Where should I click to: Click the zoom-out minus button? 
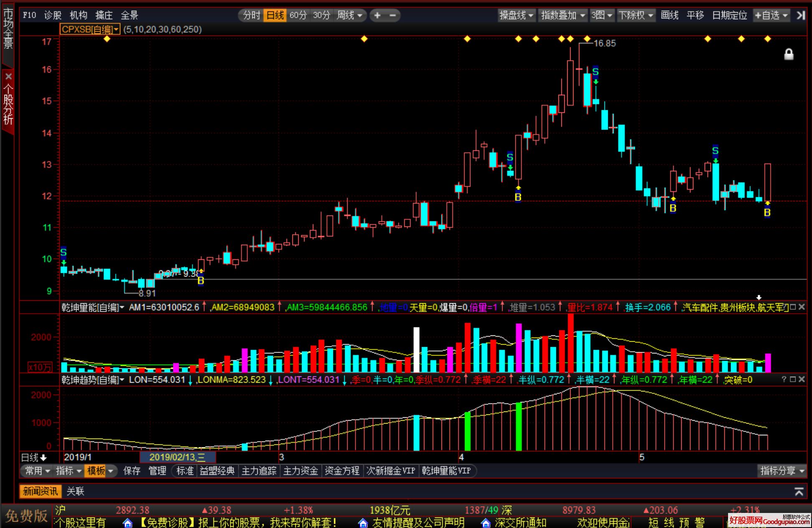point(393,15)
